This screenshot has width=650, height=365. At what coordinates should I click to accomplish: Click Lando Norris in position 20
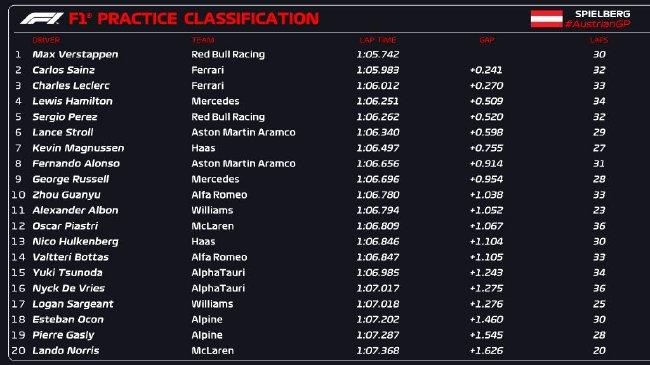point(65,350)
